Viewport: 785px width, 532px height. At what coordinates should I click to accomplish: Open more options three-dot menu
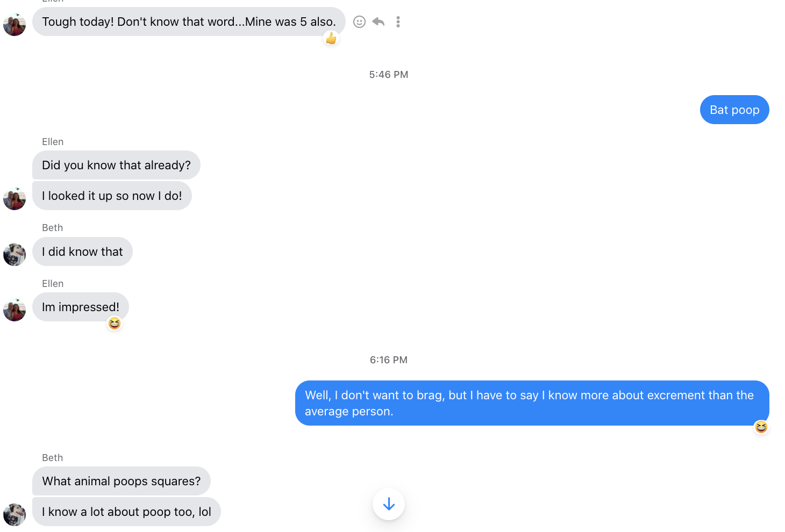coord(398,21)
